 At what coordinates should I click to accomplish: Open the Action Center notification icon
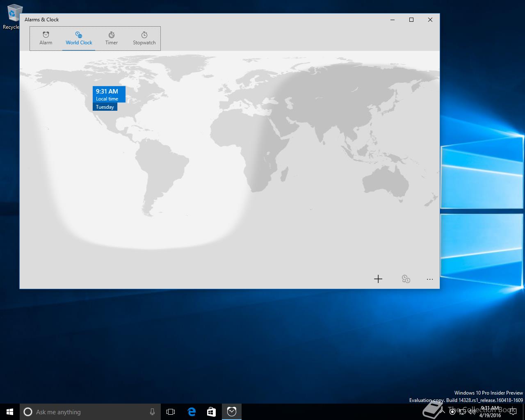point(513,412)
